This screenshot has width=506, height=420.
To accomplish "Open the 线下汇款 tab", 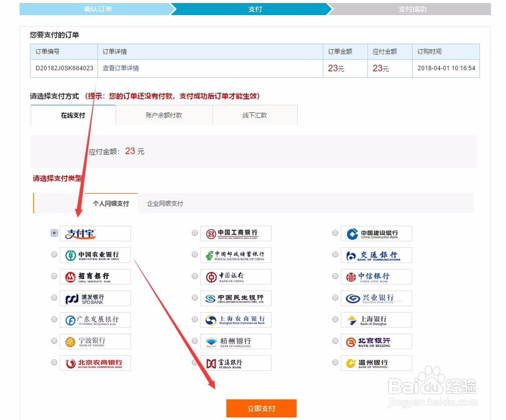I will click(x=255, y=115).
